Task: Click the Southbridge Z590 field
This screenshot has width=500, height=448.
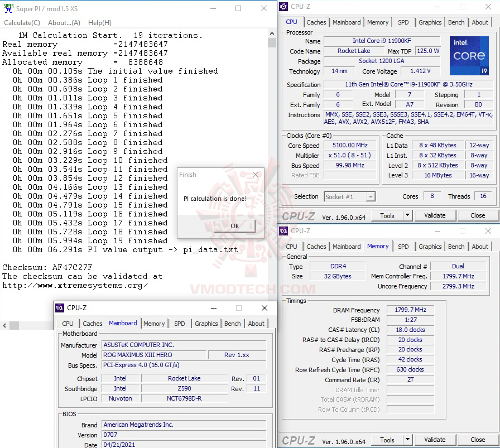Action: pyautogui.click(x=184, y=388)
